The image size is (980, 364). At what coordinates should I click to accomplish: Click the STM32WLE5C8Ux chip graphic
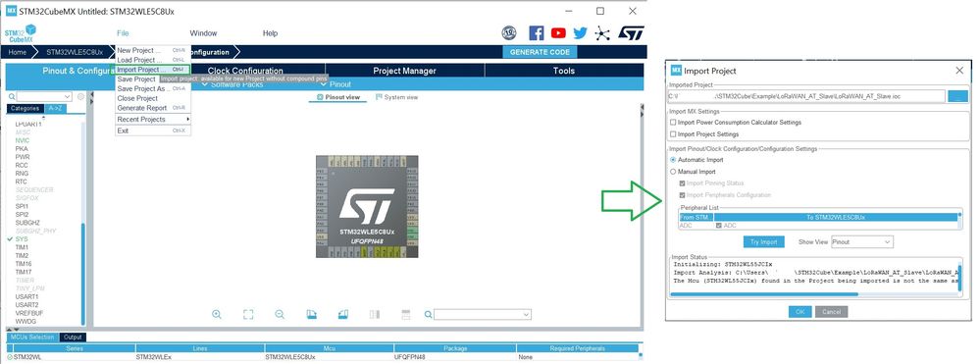pyautogui.click(x=367, y=206)
